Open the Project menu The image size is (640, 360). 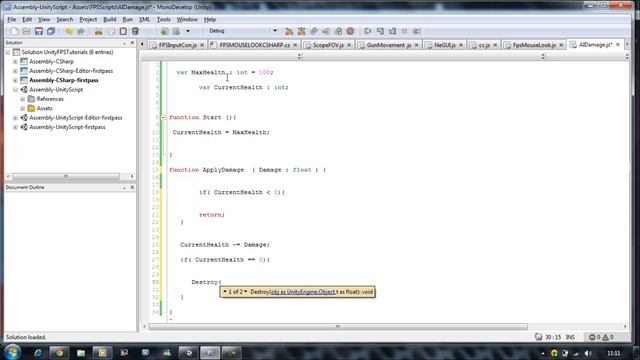click(88, 19)
